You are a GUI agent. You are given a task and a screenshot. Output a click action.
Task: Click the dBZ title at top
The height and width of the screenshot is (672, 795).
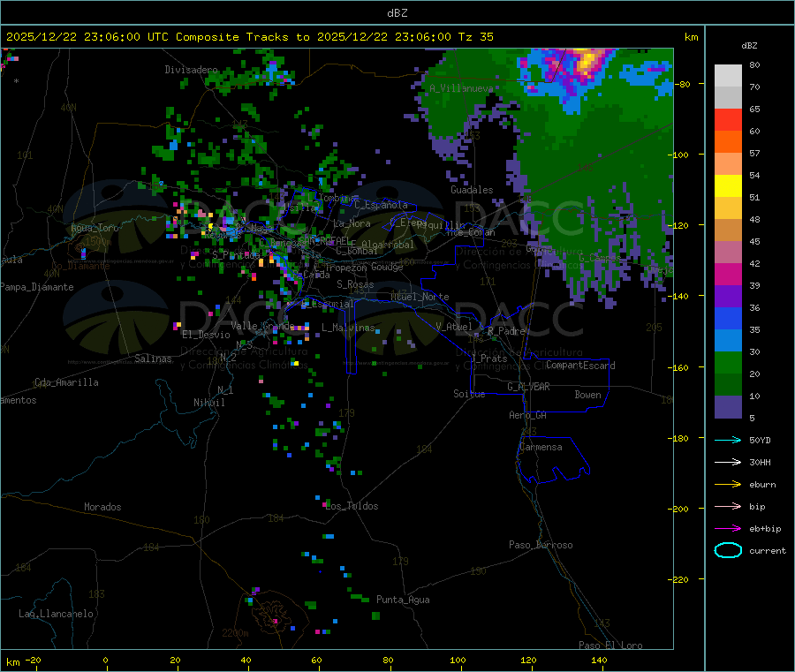click(x=397, y=13)
